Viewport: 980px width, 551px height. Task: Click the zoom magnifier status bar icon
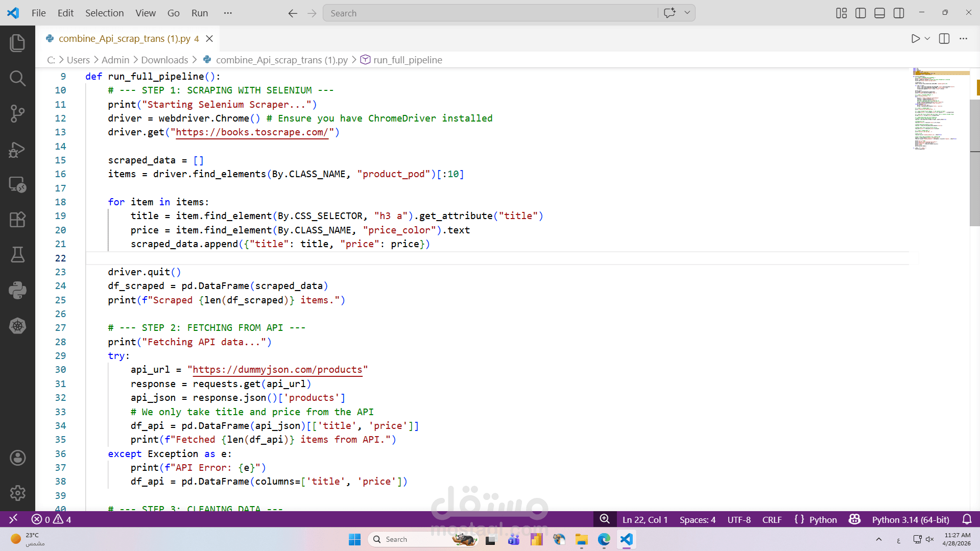coord(605,519)
